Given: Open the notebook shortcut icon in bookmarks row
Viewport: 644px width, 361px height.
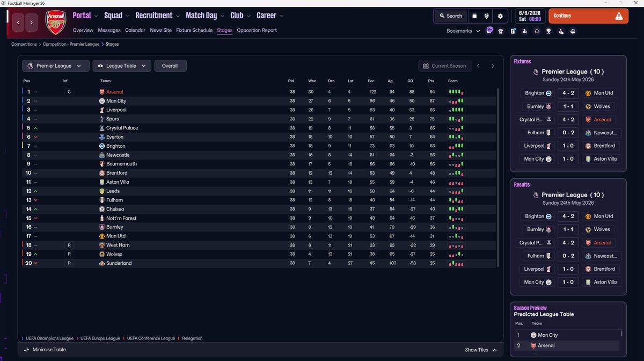Looking at the screenshot, I should 513,31.
